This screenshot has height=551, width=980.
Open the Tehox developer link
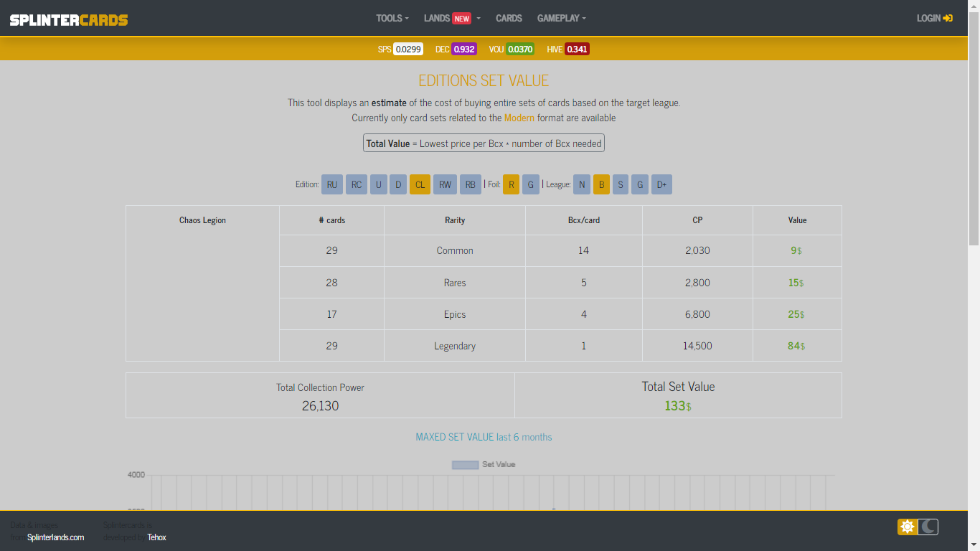[156, 537]
